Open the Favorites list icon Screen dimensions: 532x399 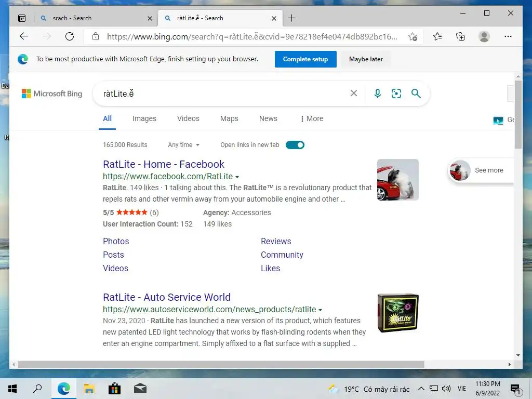437,36
